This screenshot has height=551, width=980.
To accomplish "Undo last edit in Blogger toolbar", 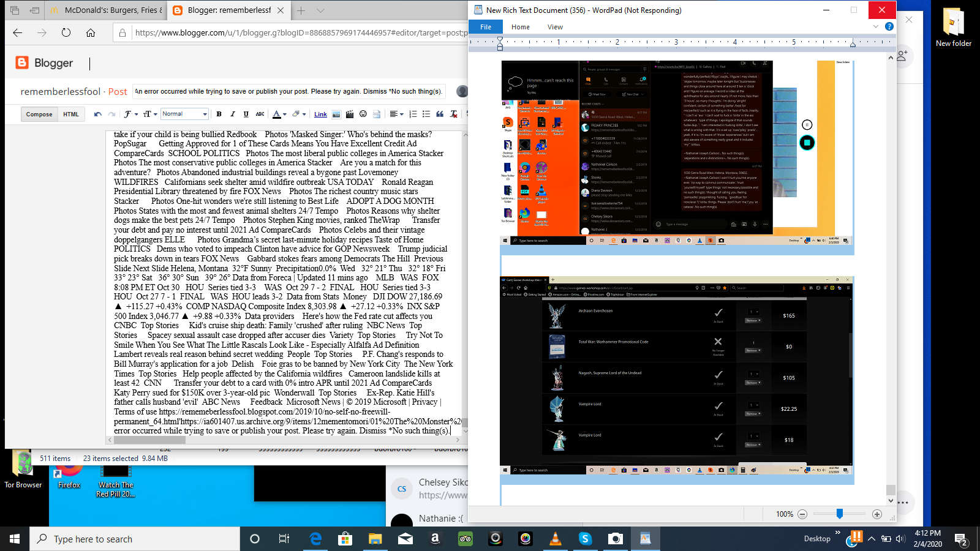I will 98,114.
